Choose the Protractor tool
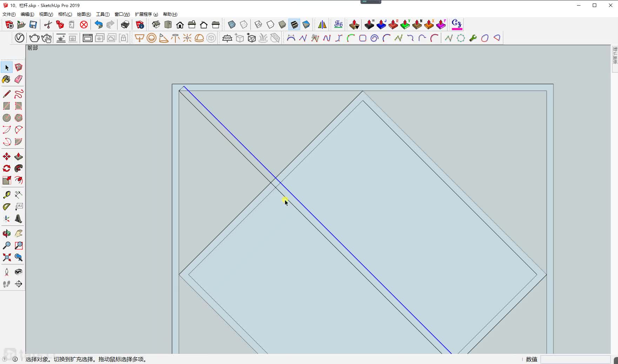618x364 pixels. tap(7, 207)
